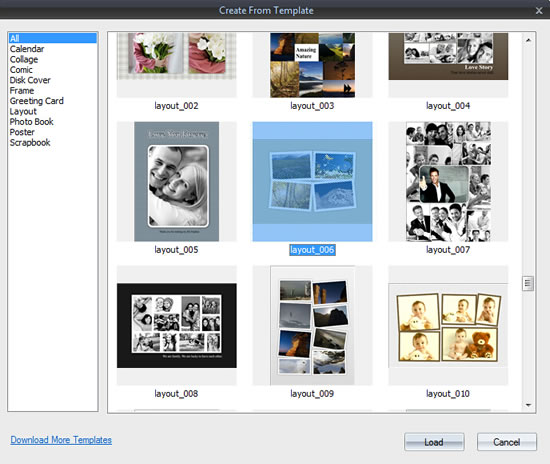This screenshot has height=464, width=550.
Task: Click the layout_009 label text
Action: tap(312, 394)
